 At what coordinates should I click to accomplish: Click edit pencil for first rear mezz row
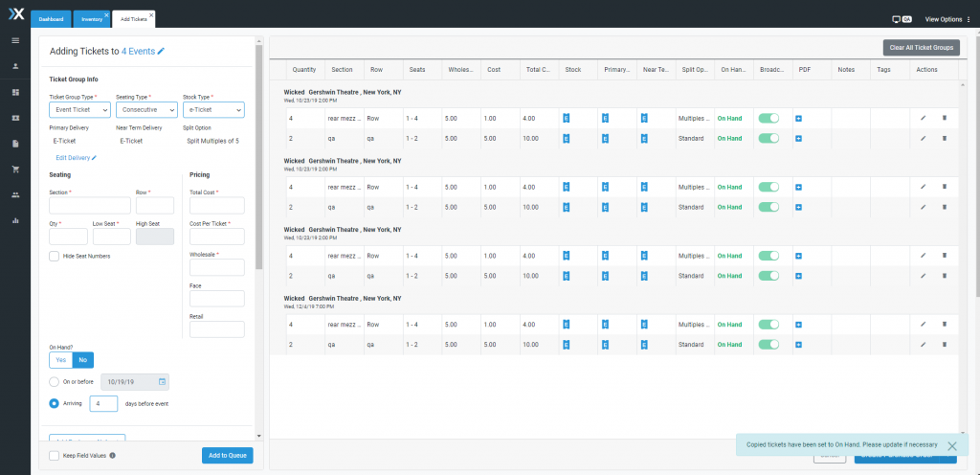pos(924,118)
